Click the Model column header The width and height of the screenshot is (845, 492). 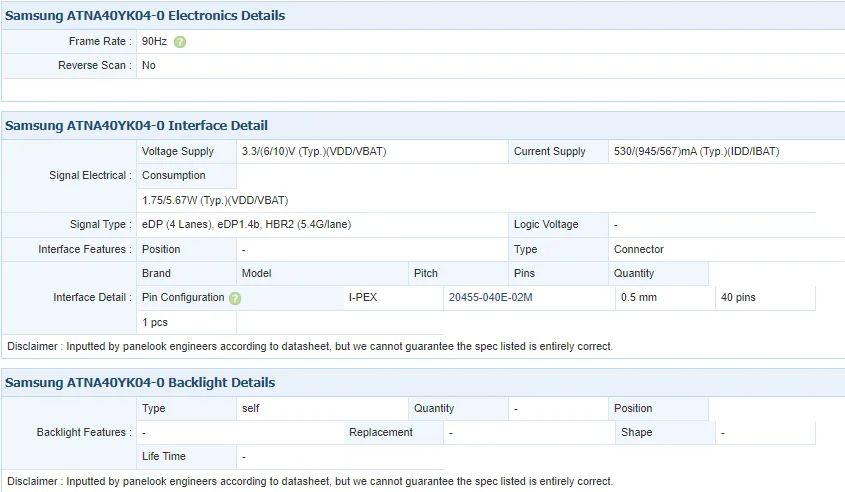[x=322, y=273]
